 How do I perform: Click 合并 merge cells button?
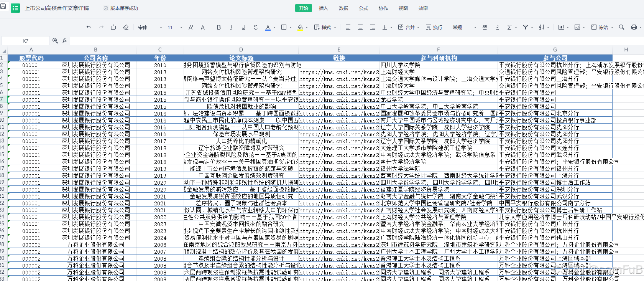tap(409, 27)
